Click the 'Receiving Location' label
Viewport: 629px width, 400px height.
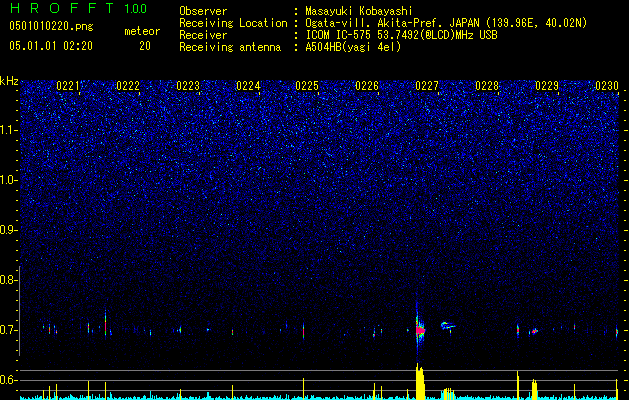(233, 24)
